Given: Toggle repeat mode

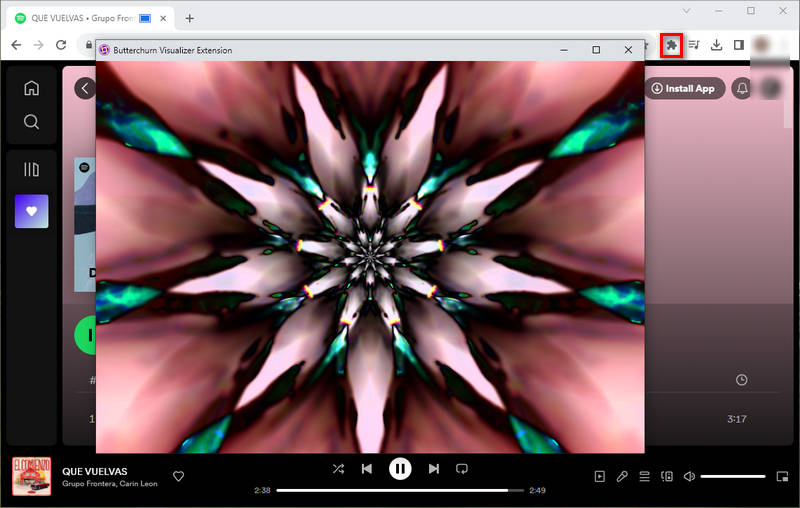Looking at the screenshot, I should 462,469.
